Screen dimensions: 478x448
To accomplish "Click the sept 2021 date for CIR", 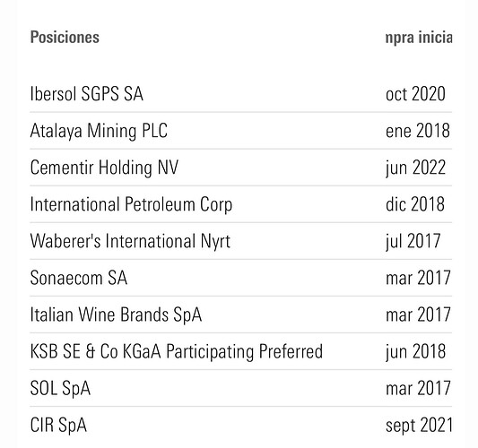I will coord(419,426).
